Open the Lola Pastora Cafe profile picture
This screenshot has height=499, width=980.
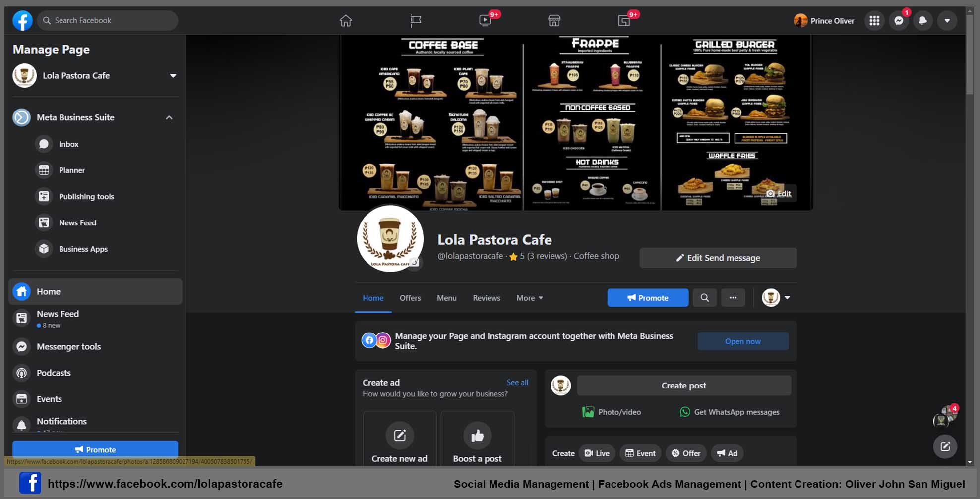(x=390, y=239)
